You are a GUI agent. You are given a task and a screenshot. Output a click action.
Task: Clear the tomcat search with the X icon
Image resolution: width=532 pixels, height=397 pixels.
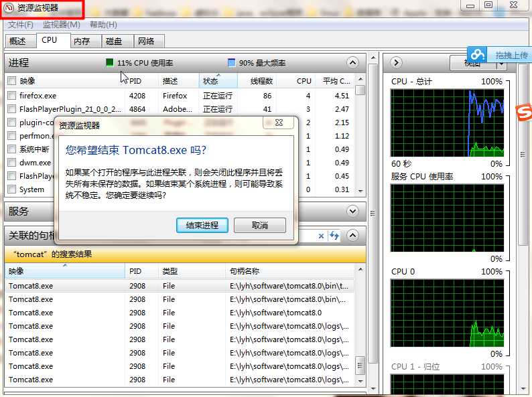coord(321,236)
